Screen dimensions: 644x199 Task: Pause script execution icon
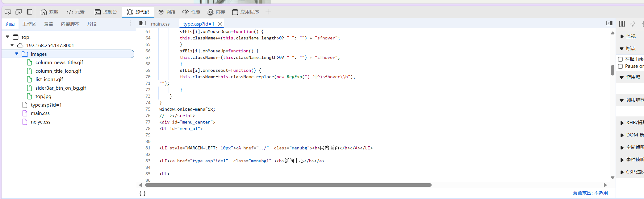pyautogui.click(x=622, y=24)
